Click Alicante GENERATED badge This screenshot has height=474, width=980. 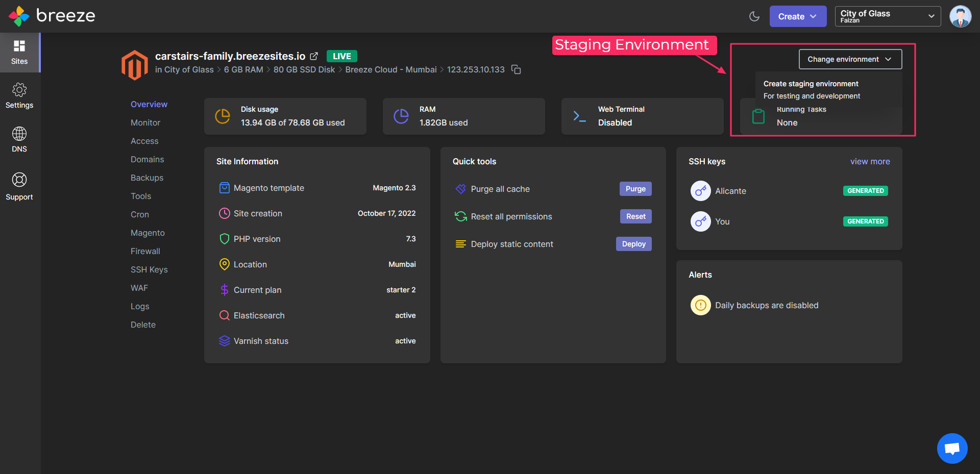coord(866,191)
